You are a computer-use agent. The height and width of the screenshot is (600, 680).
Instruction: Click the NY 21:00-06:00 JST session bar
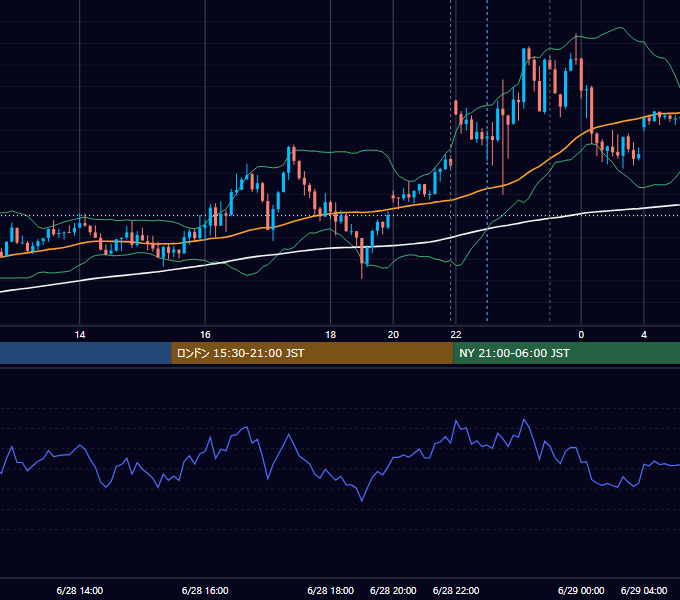click(566, 353)
